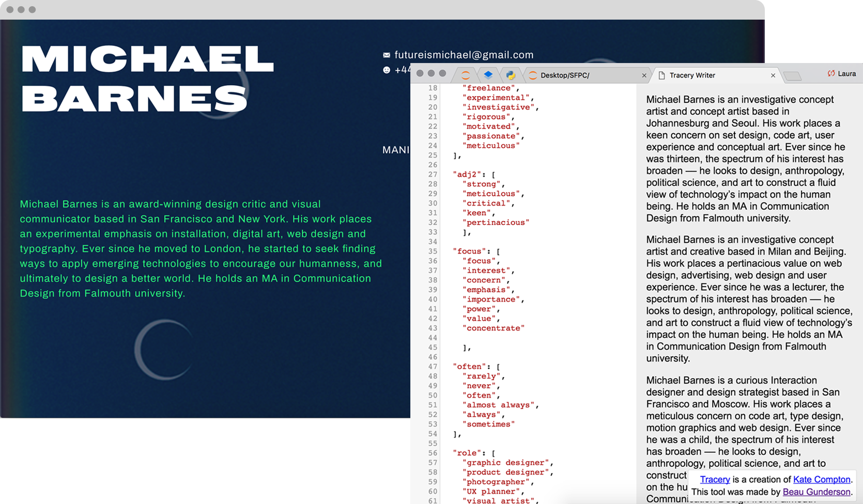The width and height of the screenshot is (863, 504).
Task: Click the green bio paragraph on the portfolio page
Action: 201,248
